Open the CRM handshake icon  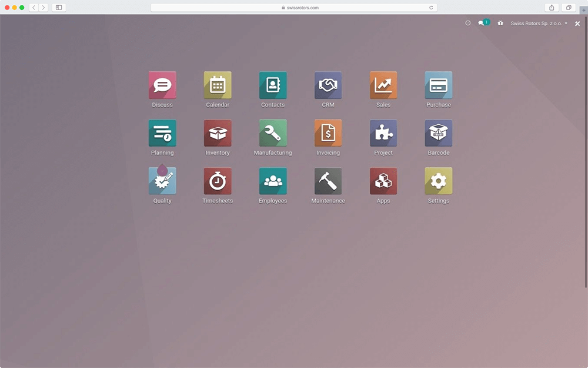(x=328, y=85)
